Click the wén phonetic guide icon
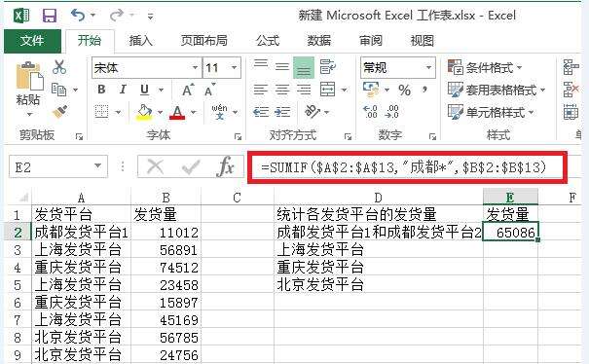This screenshot has width=589, height=364. (x=219, y=112)
